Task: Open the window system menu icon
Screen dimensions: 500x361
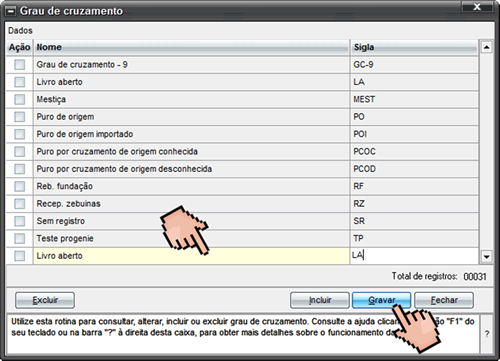Action: tap(11, 11)
